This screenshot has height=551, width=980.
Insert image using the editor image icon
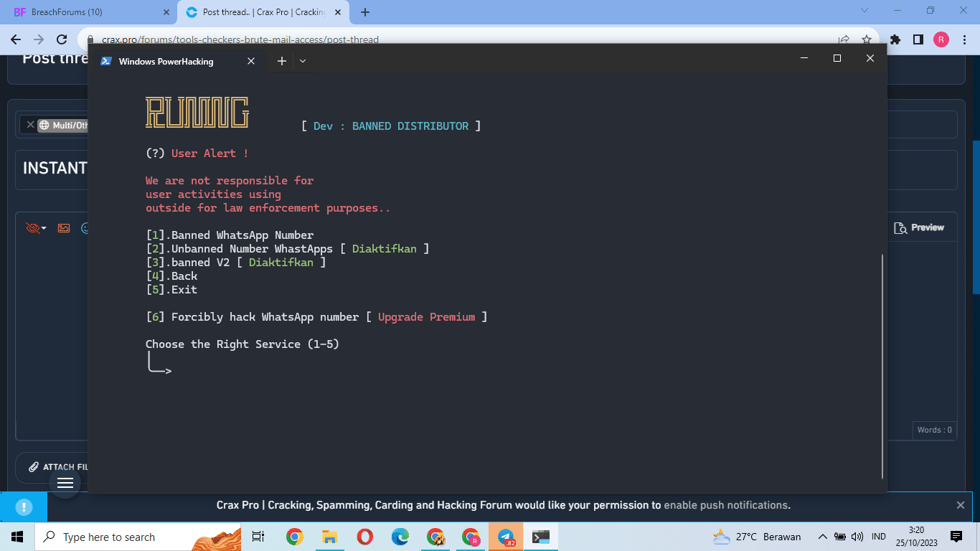point(64,228)
